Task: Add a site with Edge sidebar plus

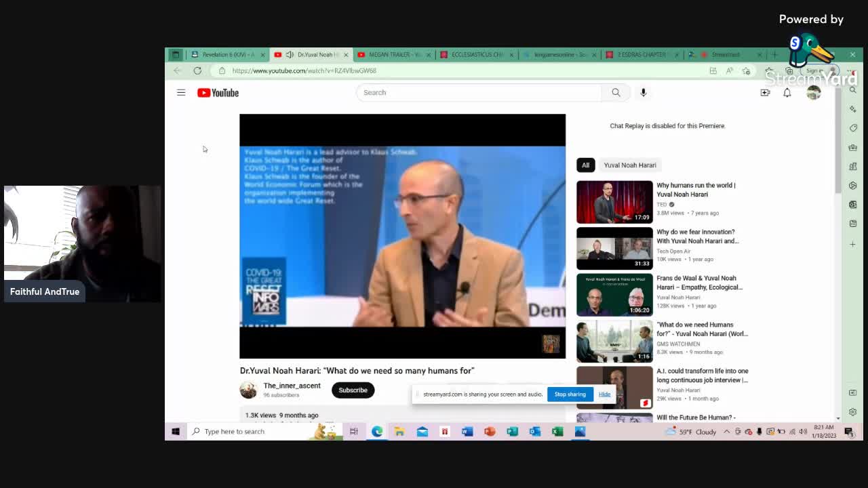Action: click(853, 244)
